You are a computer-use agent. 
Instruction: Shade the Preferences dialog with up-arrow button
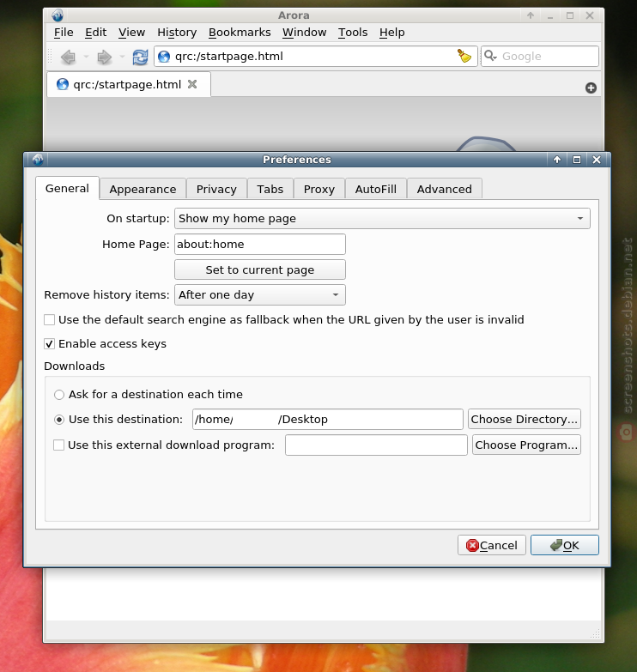coord(557,160)
